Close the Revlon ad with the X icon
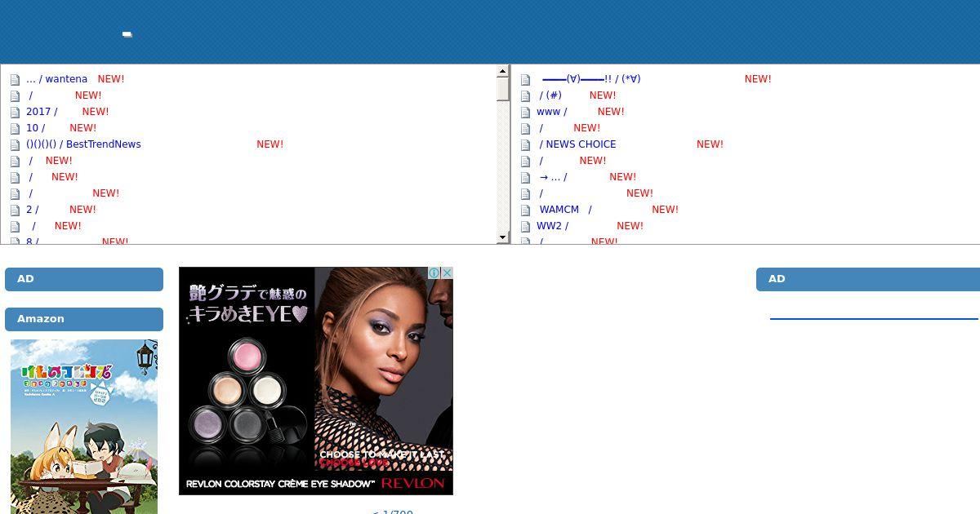Screen dimensions: 980x514 (x=447, y=273)
